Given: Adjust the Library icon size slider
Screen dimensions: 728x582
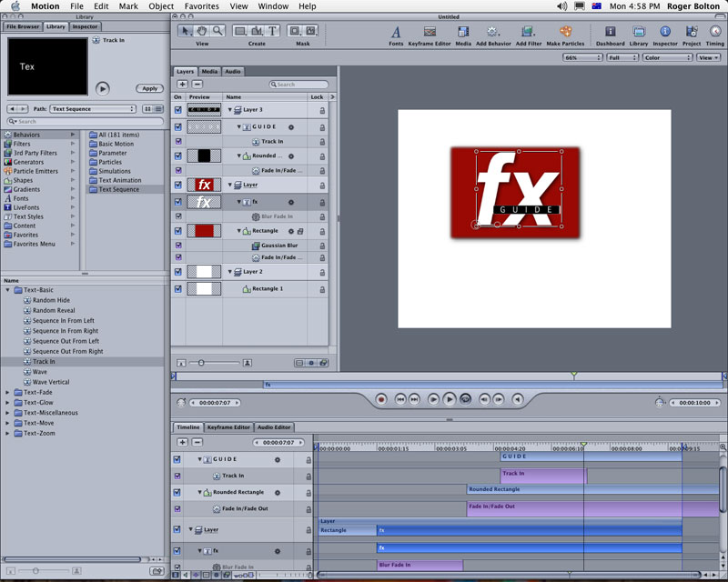Looking at the screenshot, I should 35,571.
